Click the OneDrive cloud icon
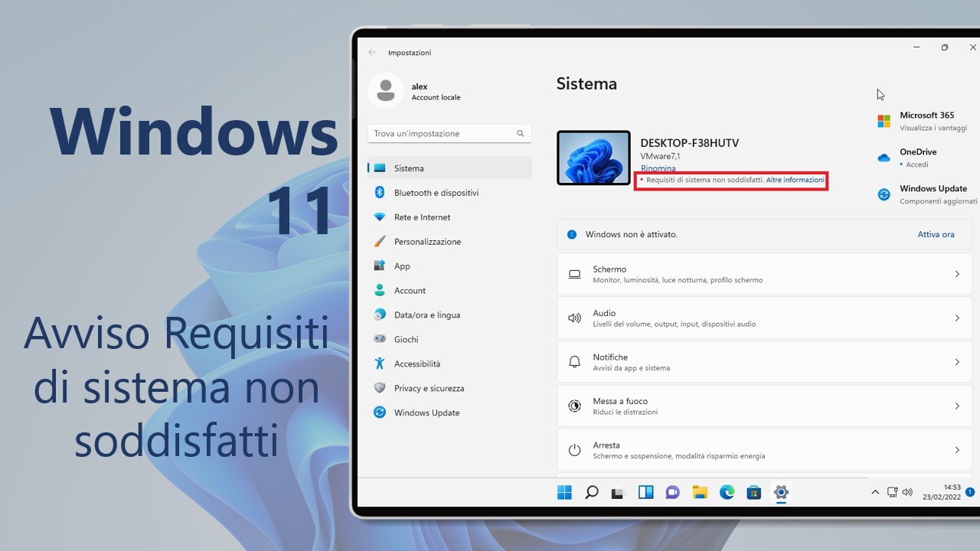 tap(884, 158)
